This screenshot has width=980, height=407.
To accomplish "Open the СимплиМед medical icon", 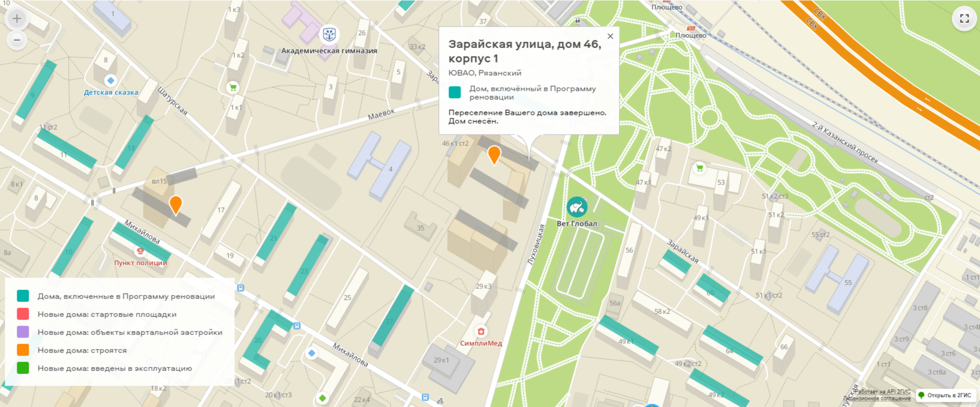I will pyautogui.click(x=481, y=331).
